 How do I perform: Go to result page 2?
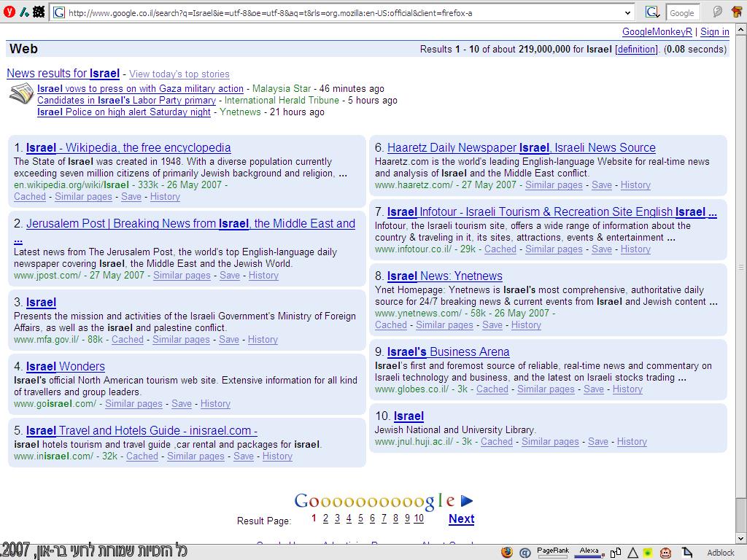pos(325,518)
